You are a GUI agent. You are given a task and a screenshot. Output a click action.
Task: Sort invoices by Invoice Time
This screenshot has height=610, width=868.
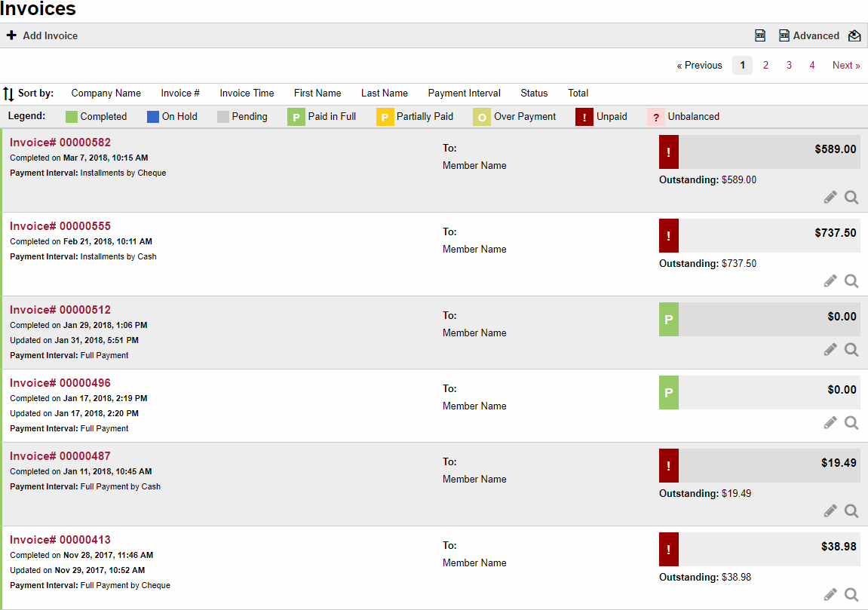click(x=247, y=93)
